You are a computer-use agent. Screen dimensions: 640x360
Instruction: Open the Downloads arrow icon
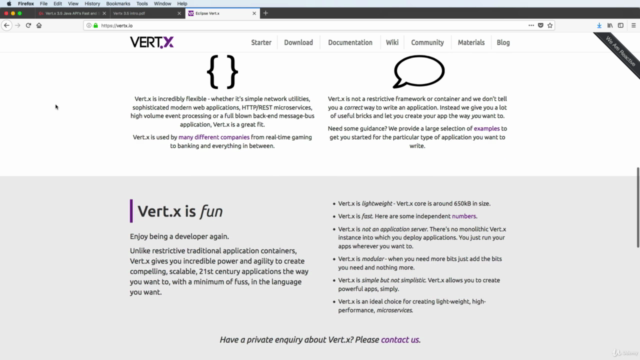click(599, 25)
